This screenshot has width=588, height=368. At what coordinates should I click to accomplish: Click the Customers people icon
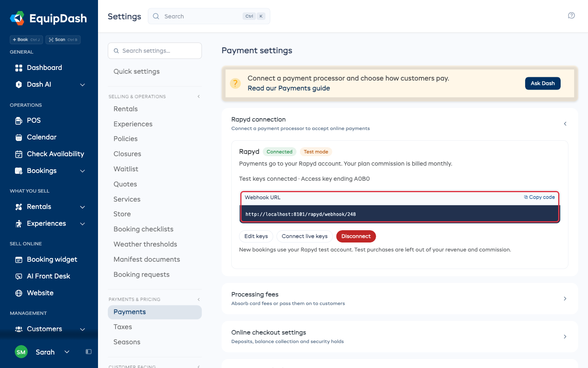point(19,329)
